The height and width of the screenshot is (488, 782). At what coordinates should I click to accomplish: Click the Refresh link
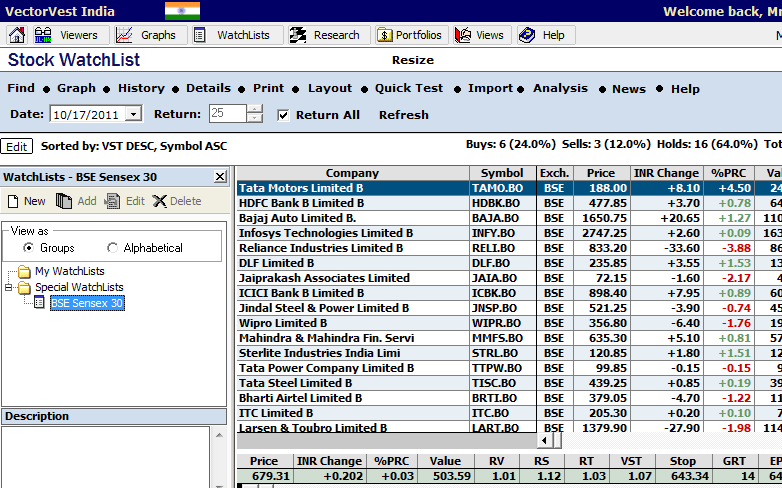tap(403, 115)
